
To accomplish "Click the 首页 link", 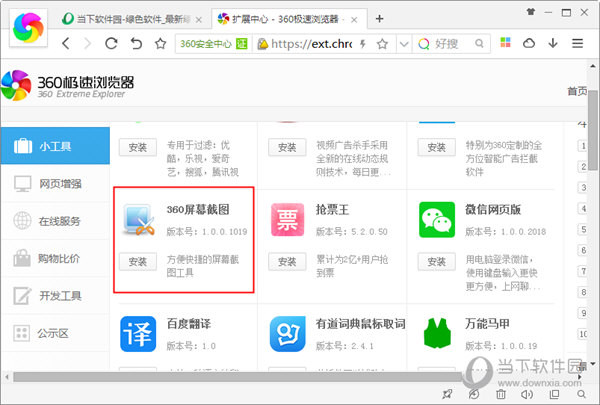I will pyautogui.click(x=577, y=91).
